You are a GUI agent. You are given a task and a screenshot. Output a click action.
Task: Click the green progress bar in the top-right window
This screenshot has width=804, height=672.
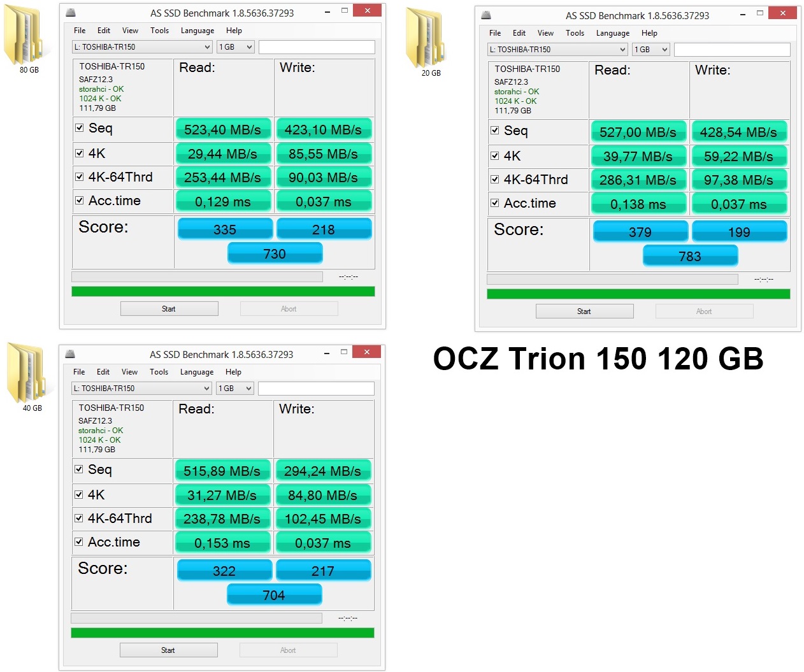(x=638, y=294)
